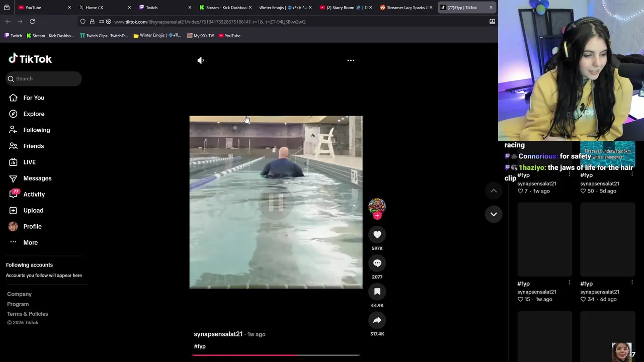Like the video with the heart icon
This screenshot has width=644, height=362.
coord(377,234)
